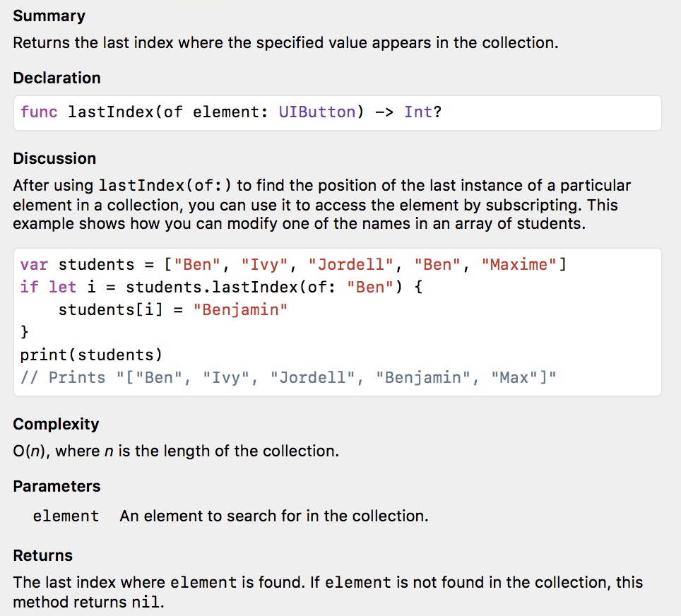Click the // Prints comment line
The image size is (681, 616).
coord(288,377)
